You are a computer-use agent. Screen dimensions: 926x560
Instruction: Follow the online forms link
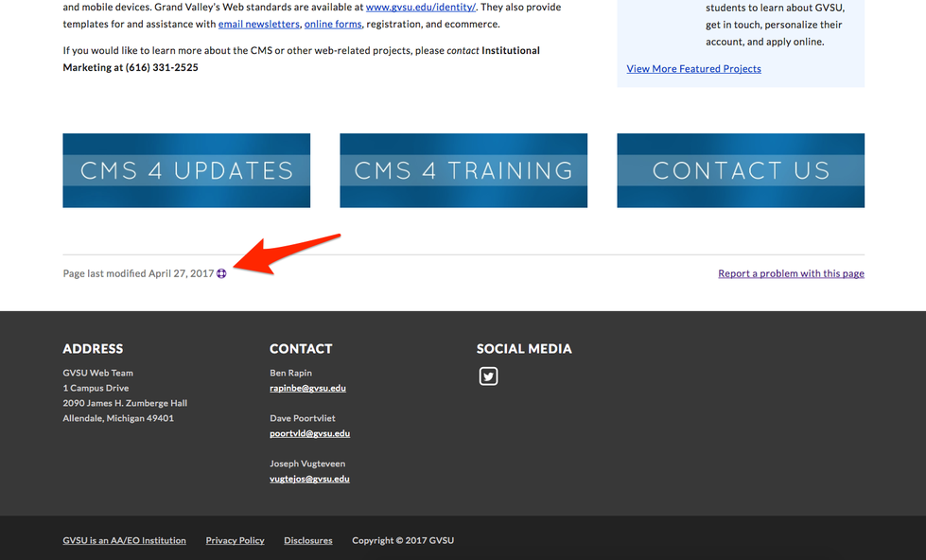pyautogui.click(x=333, y=24)
